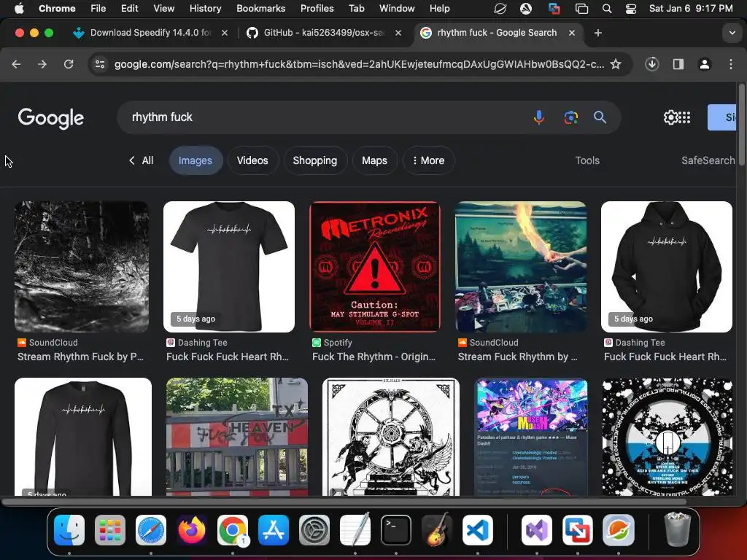Open Spotlight search in menu bar
Image resolution: width=747 pixels, height=560 pixels.
click(x=606, y=9)
